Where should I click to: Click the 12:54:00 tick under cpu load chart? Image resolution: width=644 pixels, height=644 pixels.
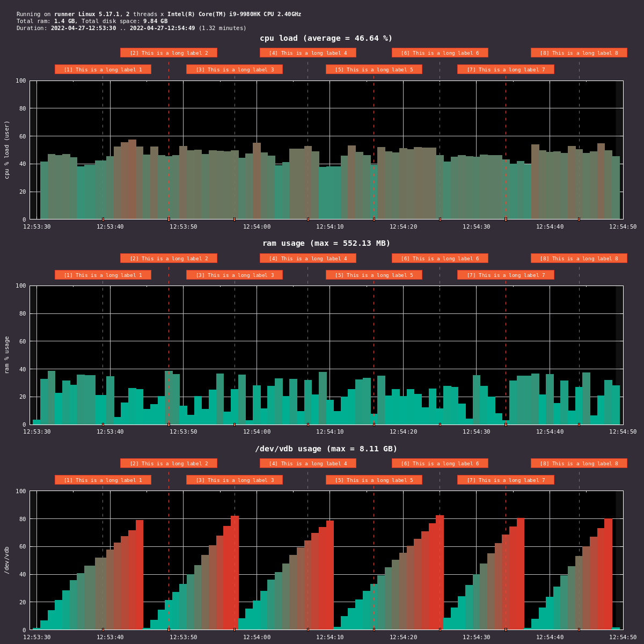click(257, 226)
